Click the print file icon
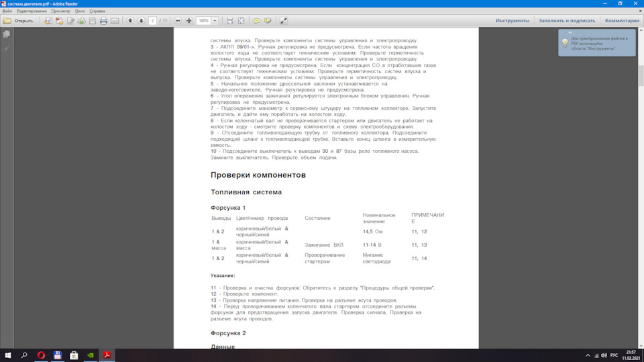 click(103, 21)
